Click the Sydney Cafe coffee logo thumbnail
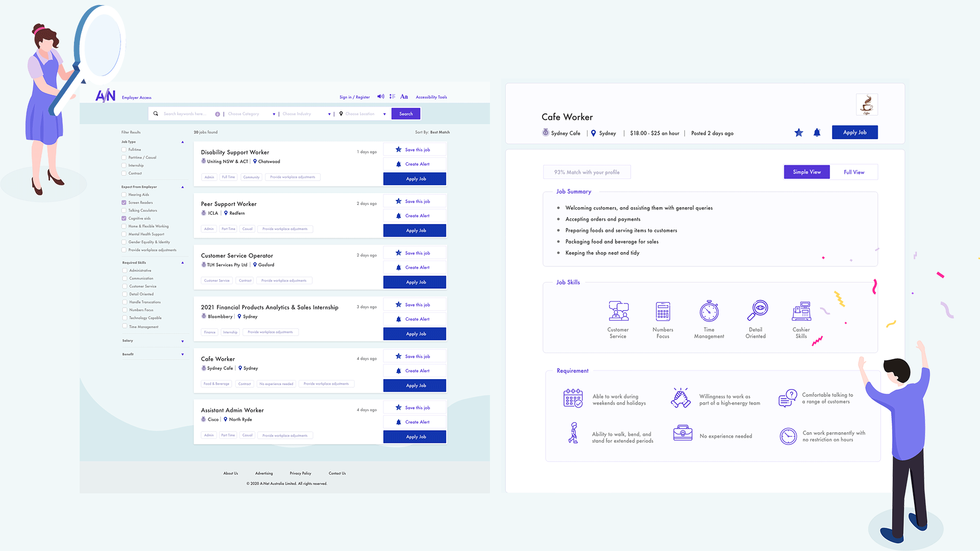 tap(866, 105)
